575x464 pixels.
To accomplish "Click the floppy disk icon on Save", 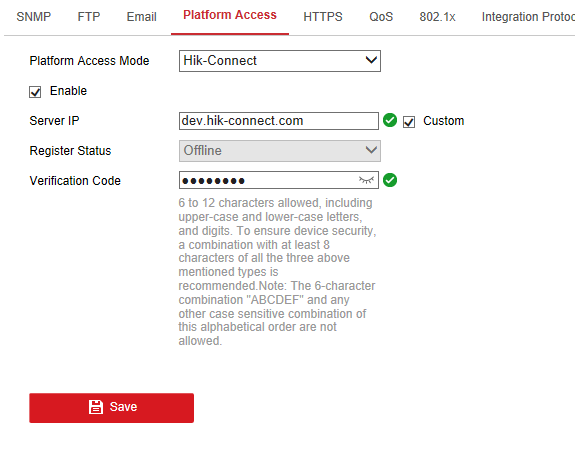I will (96, 407).
